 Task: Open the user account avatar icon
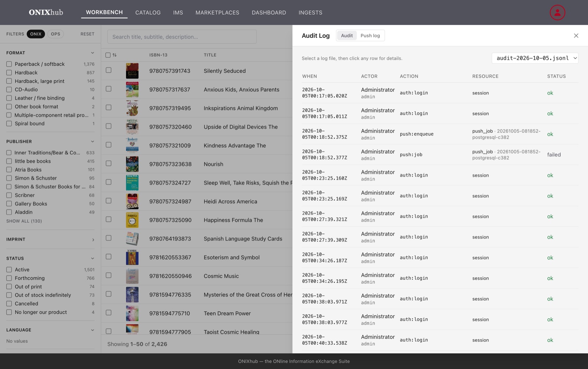click(x=557, y=12)
